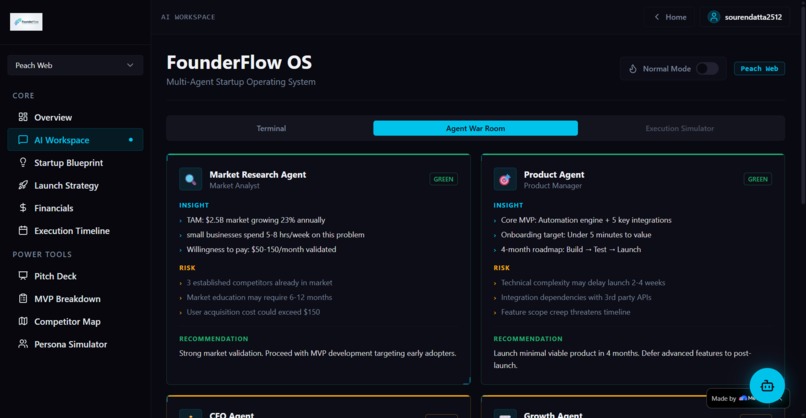Open Overview in the sidebar
806x418 pixels.
tap(75, 117)
